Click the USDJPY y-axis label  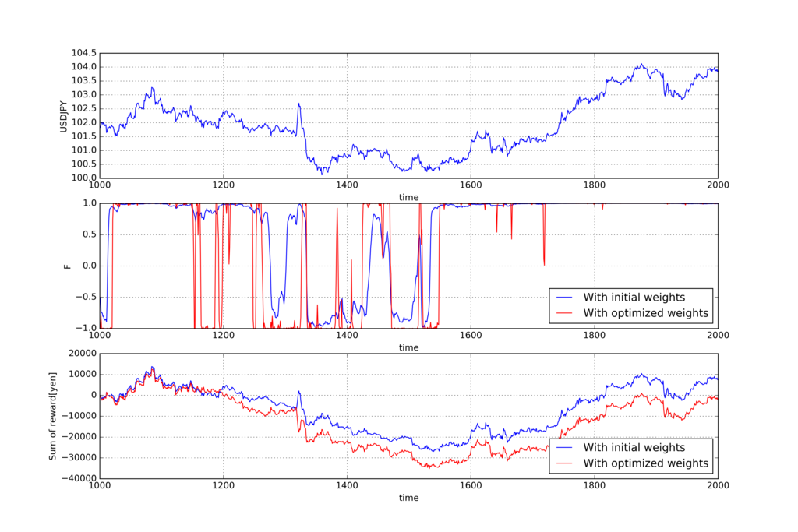click(64, 117)
